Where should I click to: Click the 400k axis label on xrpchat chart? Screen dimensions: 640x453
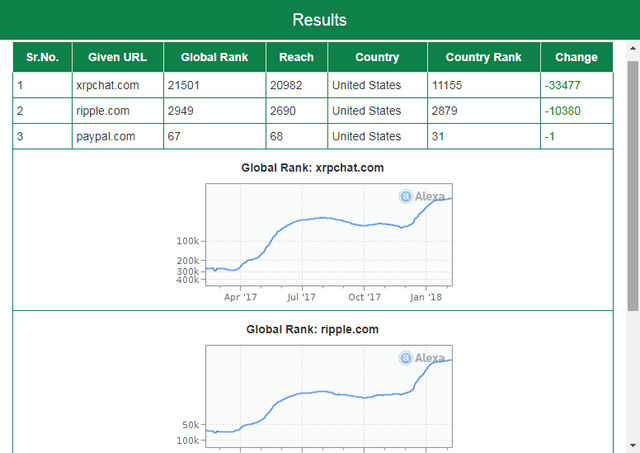(x=188, y=280)
